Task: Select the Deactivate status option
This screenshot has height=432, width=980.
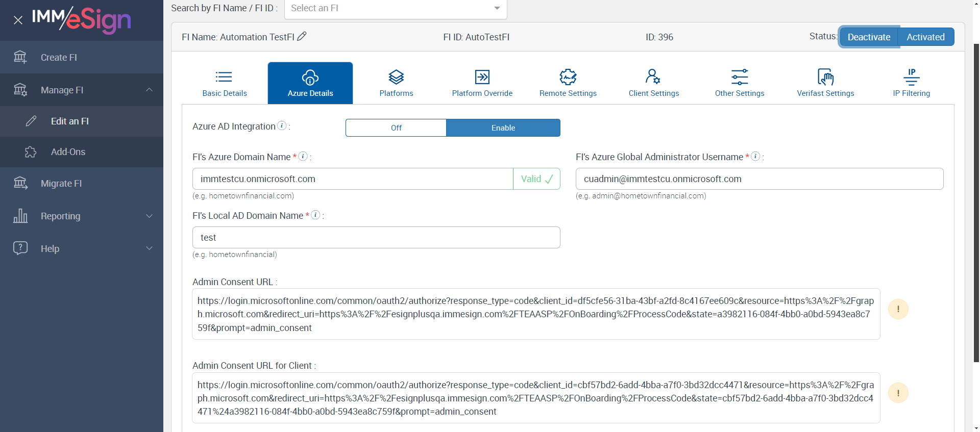Action: coord(869,37)
